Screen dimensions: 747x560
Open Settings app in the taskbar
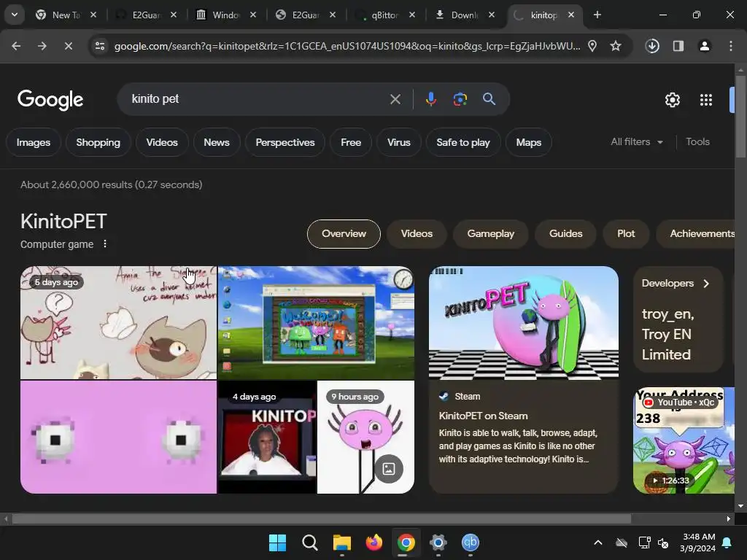pyautogui.click(x=438, y=542)
